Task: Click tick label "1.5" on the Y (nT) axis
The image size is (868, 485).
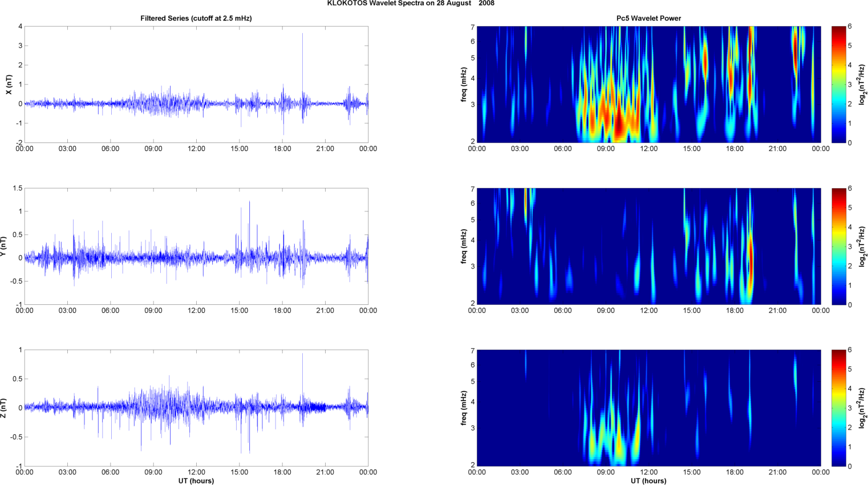Action: point(18,189)
